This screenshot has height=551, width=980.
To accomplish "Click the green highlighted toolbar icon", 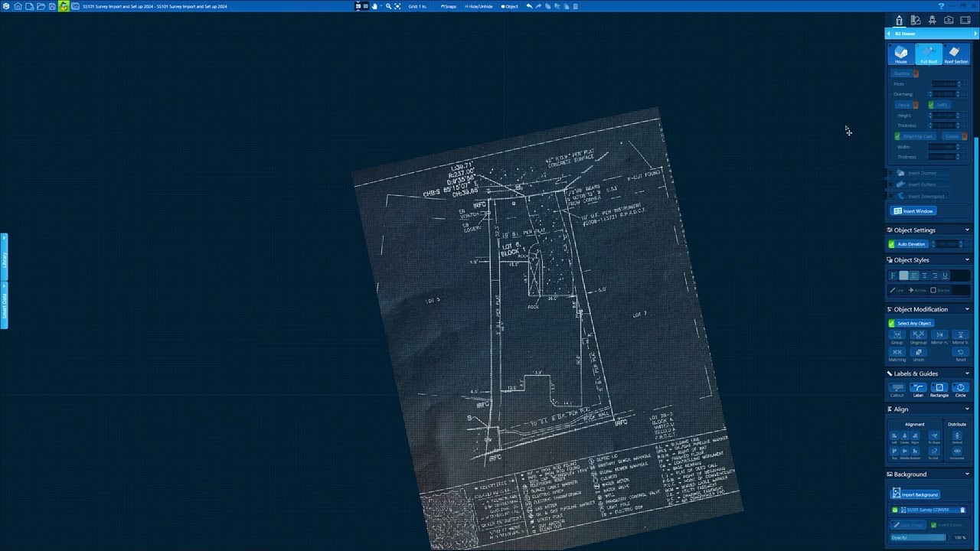I will tap(64, 6).
